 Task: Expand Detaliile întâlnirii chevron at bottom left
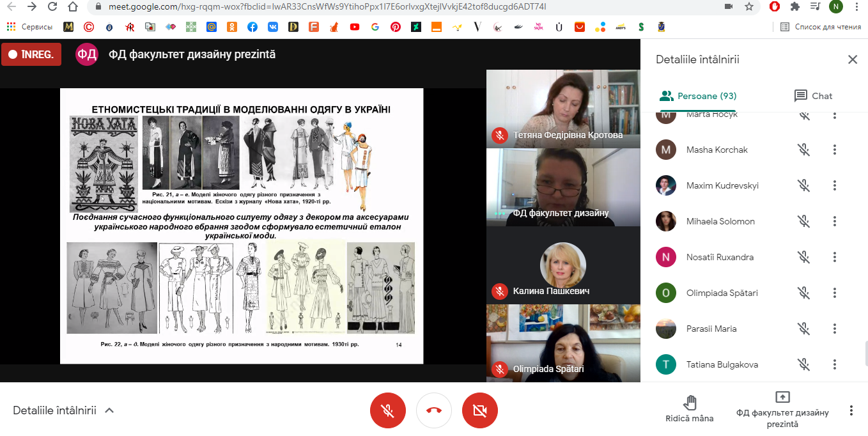tap(109, 410)
